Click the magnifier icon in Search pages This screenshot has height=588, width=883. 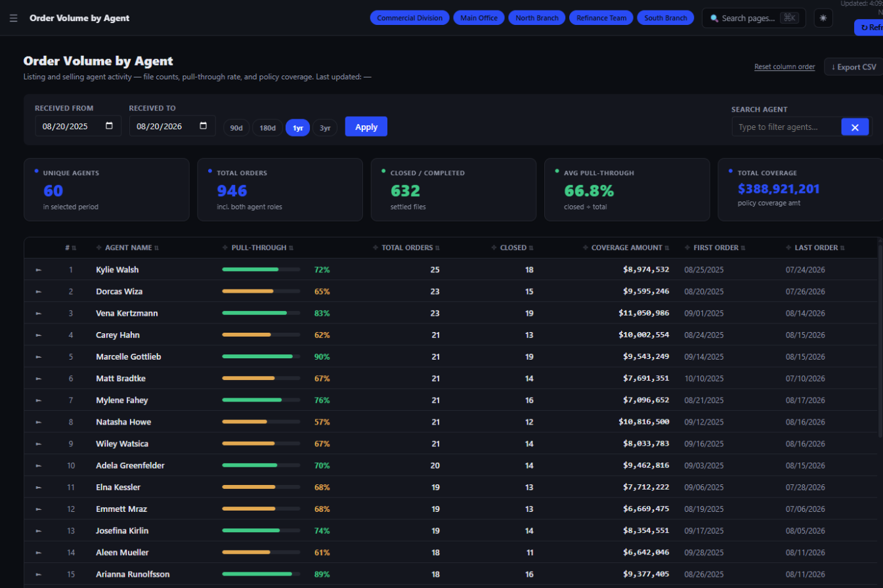(714, 18)
